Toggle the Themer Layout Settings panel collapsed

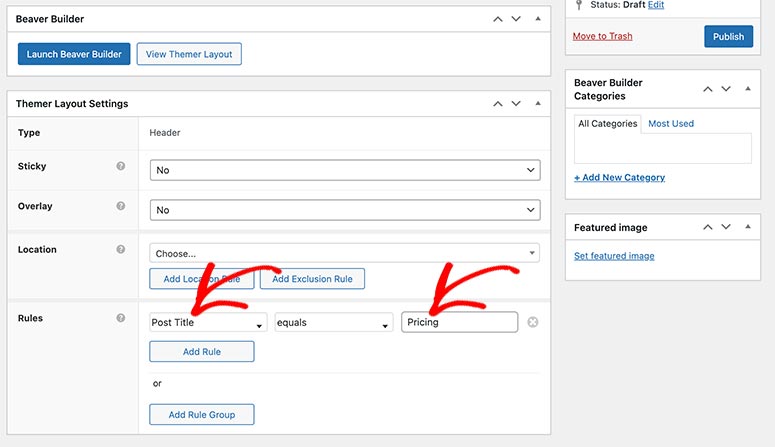[x=538, y=103]
